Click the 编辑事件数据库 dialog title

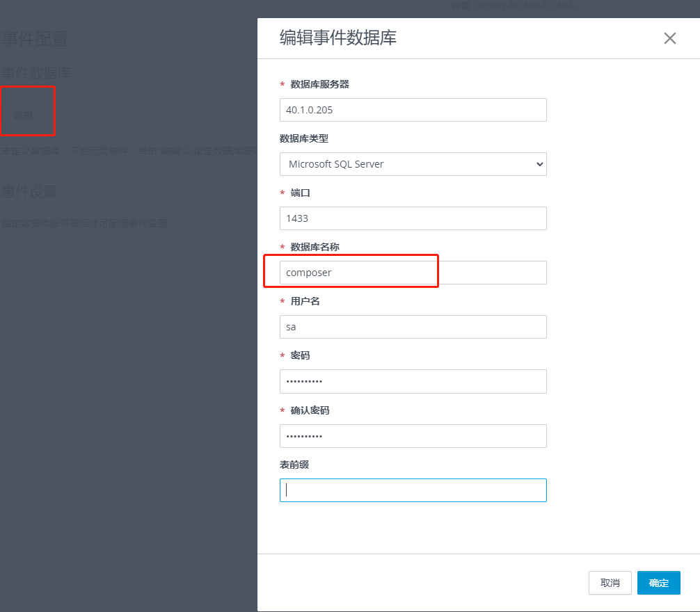tap(337, 38)
